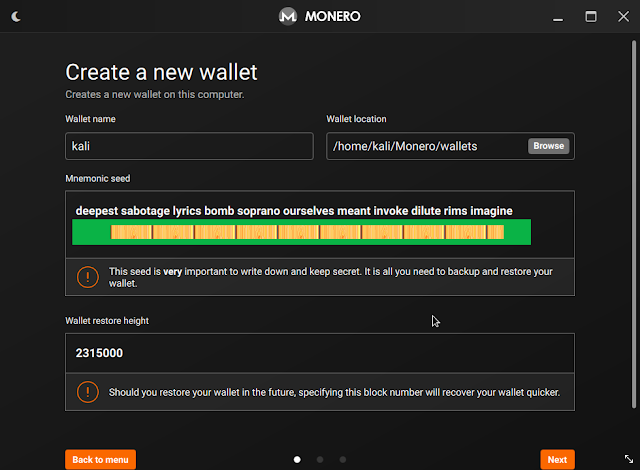Click the vertical scrollbar
640x470 pixels.
[634, 224]
